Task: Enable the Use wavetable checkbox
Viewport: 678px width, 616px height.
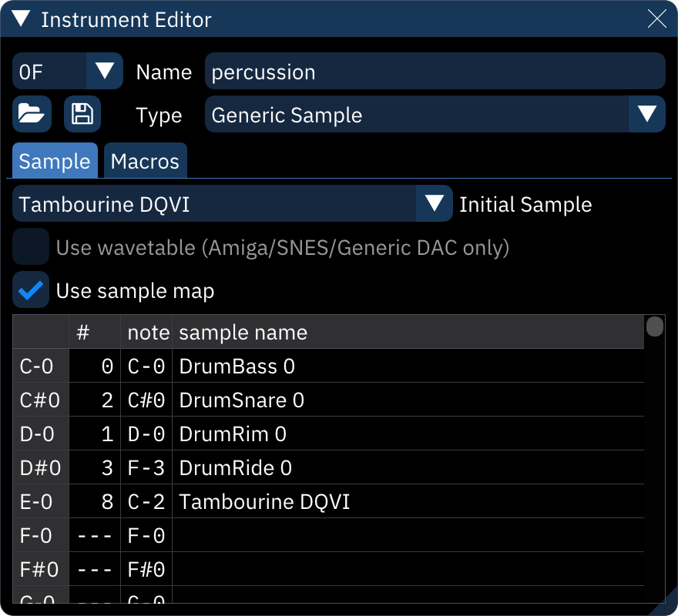Action: tap(32, 247)
